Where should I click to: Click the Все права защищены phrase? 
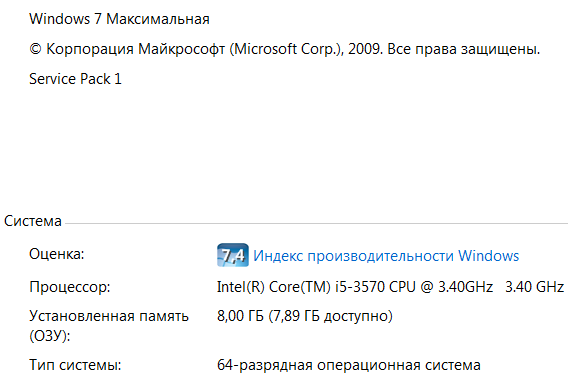tap(464, 49)
